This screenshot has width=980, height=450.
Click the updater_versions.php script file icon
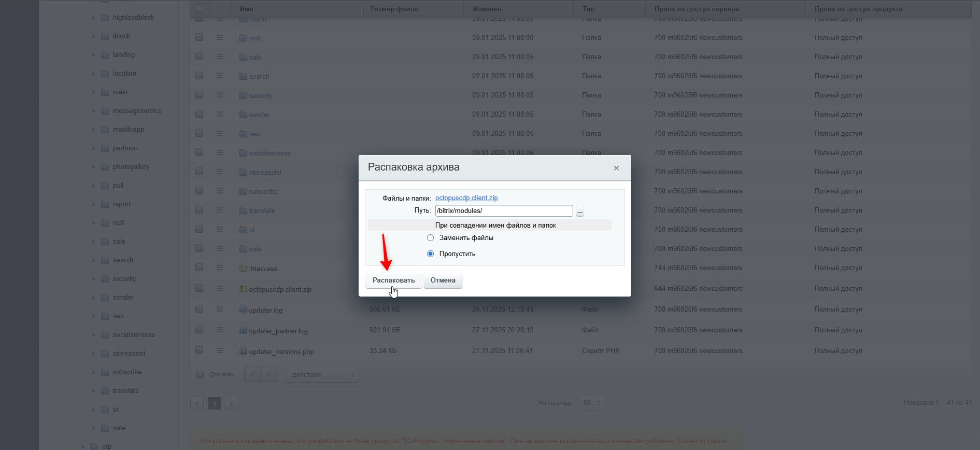[x=243, y=351]
